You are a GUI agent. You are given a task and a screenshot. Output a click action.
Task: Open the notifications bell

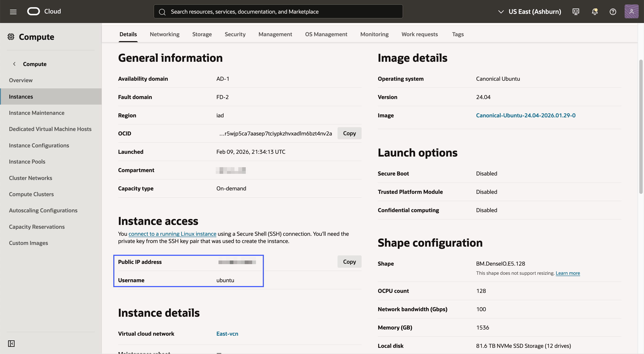click(595, 12)
